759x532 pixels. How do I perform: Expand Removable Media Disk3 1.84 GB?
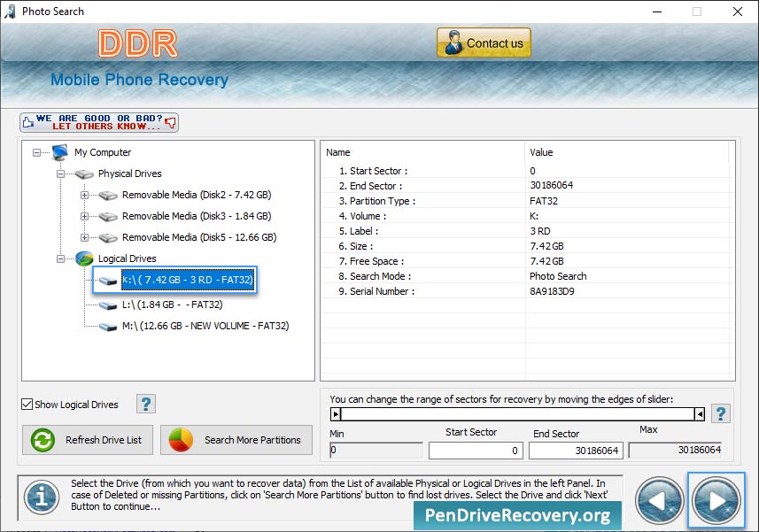(x=84, y=217)
